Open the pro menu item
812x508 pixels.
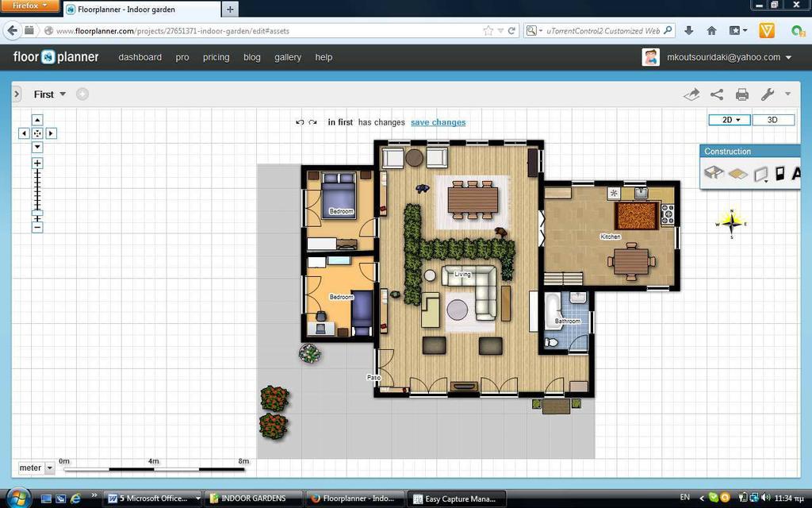coord(182,57)
